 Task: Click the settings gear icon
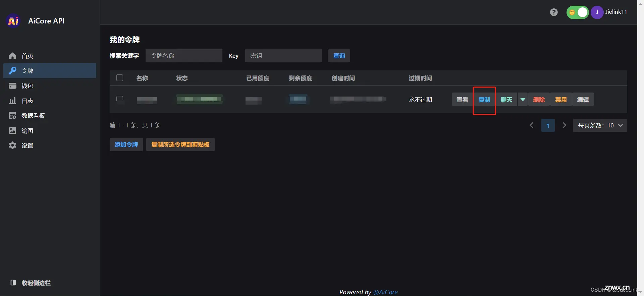12,145
